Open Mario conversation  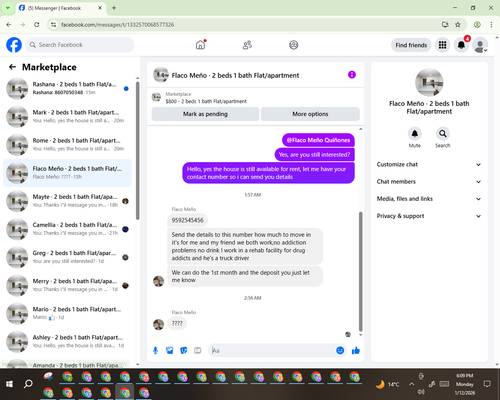(x=67, y=314)
